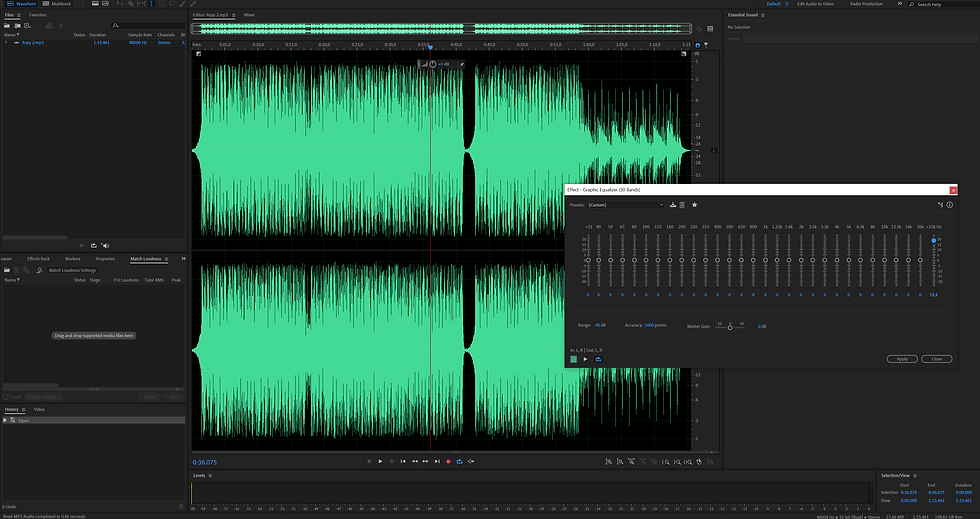The height and width of the screenshot is (519, 980).
Task: Move playhead to previous marker
Action: [x=403, y=461]
